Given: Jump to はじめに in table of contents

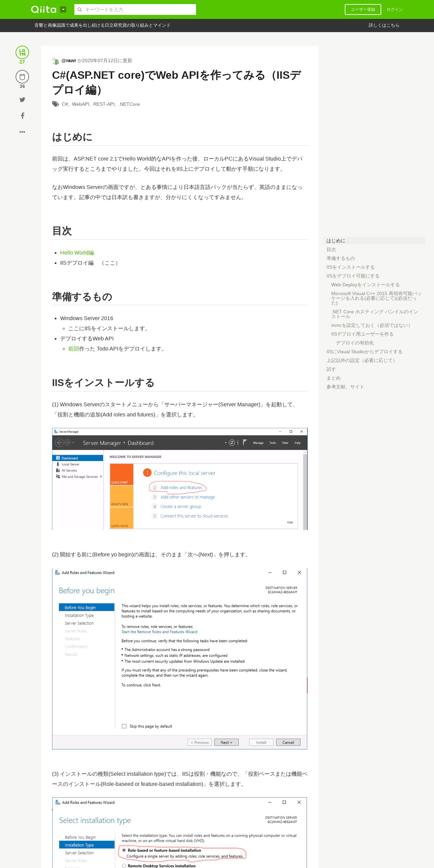Looking at the screenshot, I should coord(375,241).
